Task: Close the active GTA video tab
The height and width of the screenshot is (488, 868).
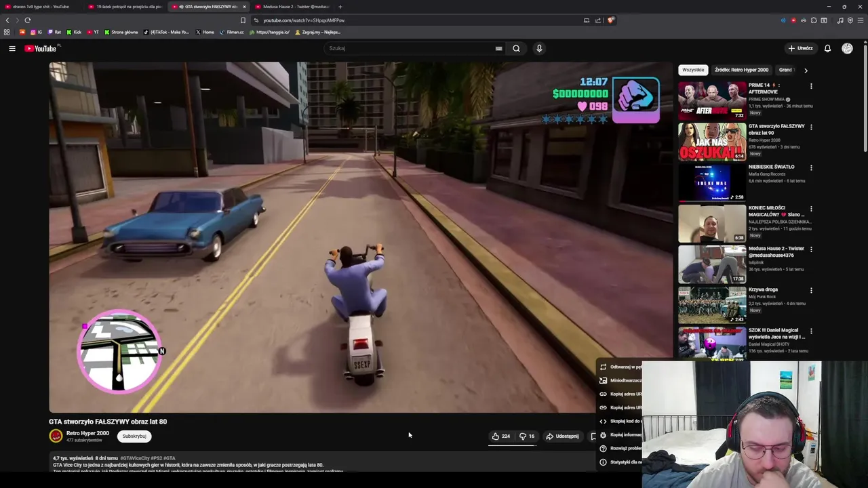Action: pos(244,7)
